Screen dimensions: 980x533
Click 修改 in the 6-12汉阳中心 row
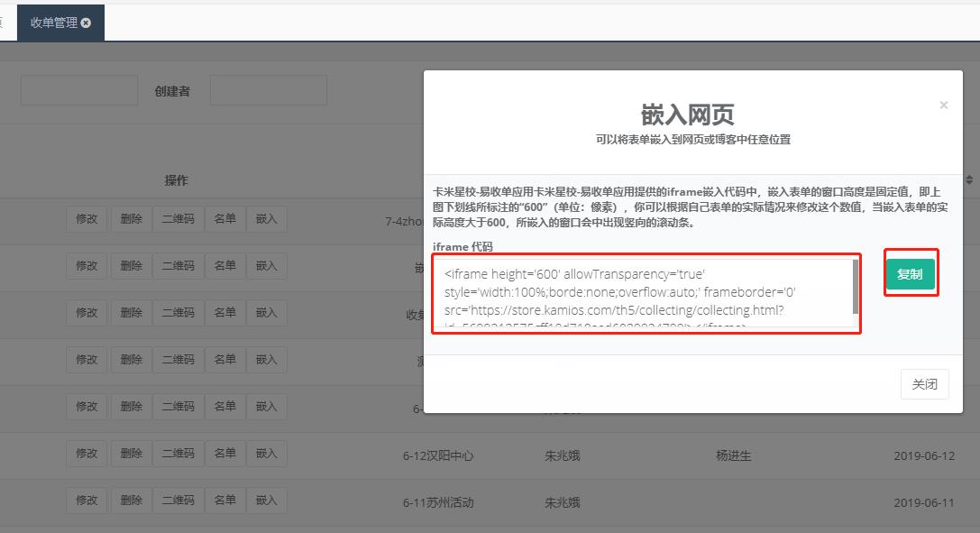[x=87, y=454]
